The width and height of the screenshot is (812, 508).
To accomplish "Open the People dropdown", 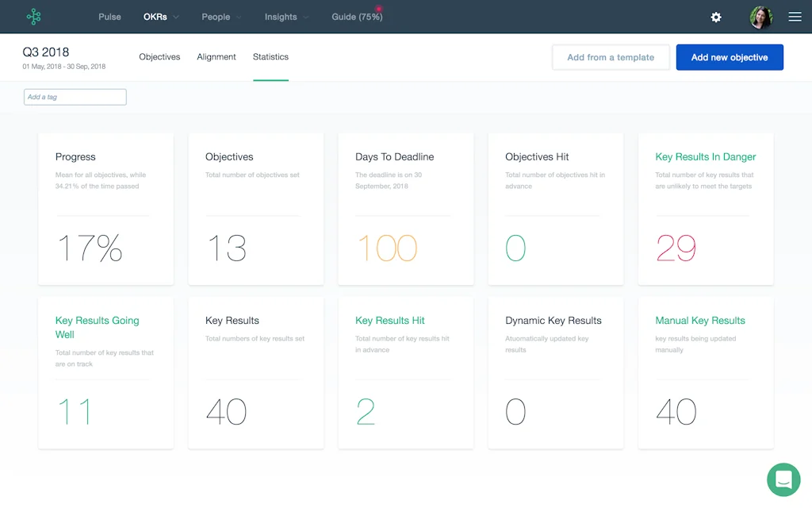I will [x=220, y=16].
